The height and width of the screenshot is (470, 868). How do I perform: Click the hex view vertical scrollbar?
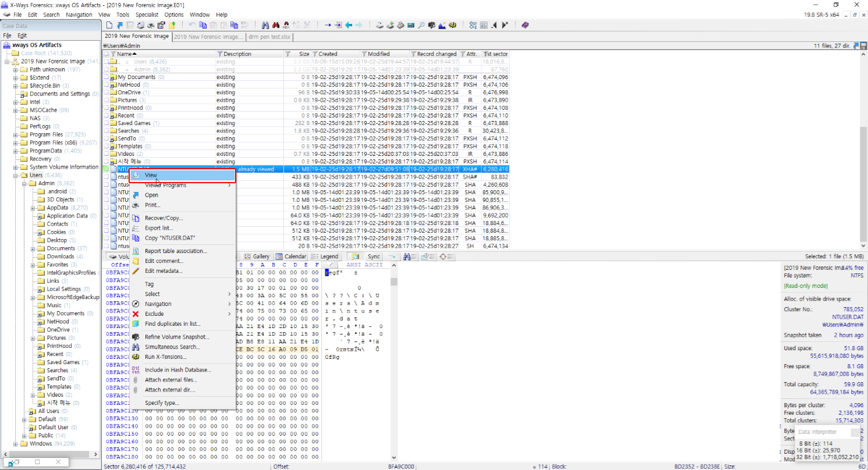(394, 361)
